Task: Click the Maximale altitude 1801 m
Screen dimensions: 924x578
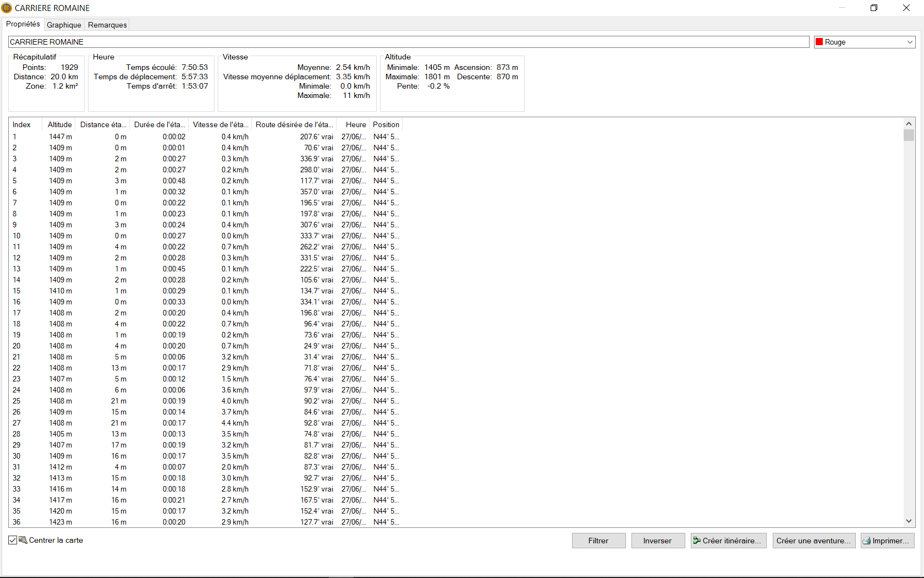Action: (x=437, y=77)
